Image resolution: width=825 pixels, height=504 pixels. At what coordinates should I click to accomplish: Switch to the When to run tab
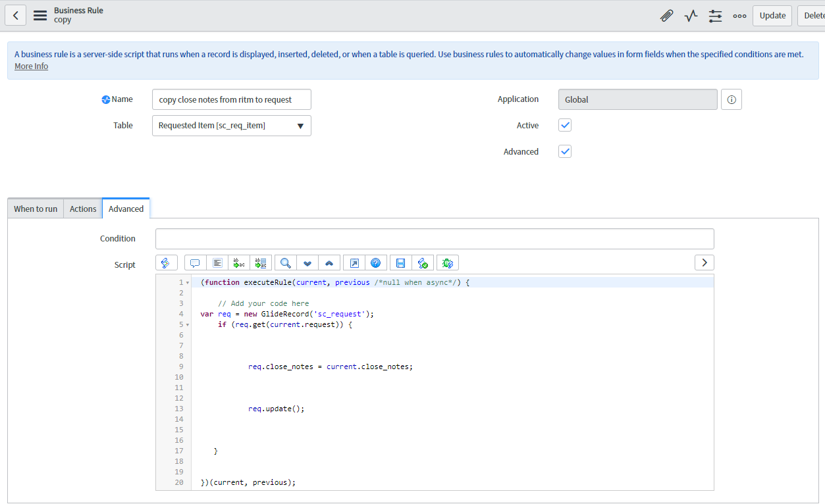coord(36,209)
